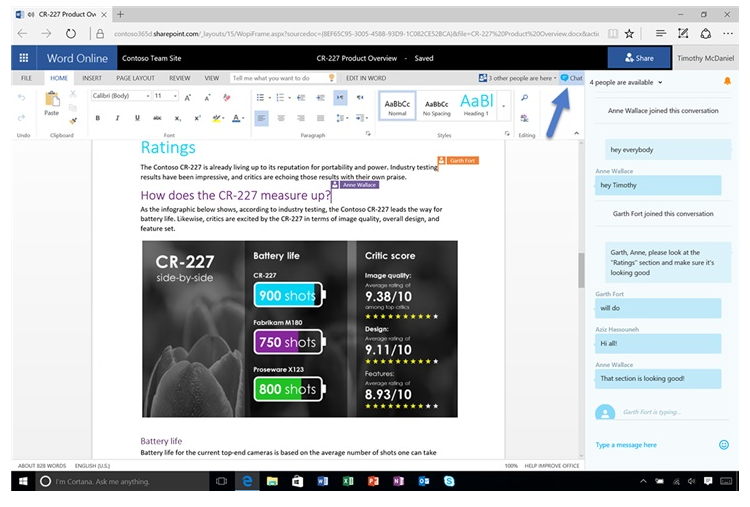Switch to the VIEW tab

pyautogui.click(x=212, y=78)
